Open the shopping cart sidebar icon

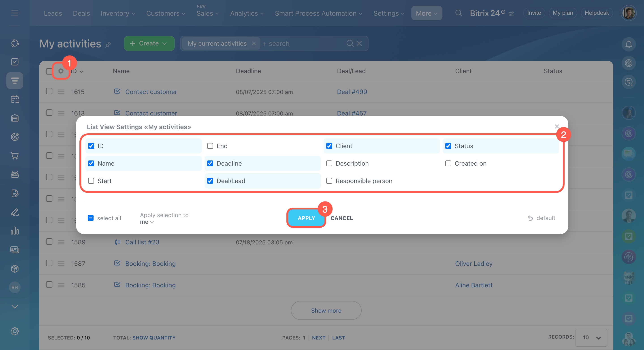[x=15, y=156]
